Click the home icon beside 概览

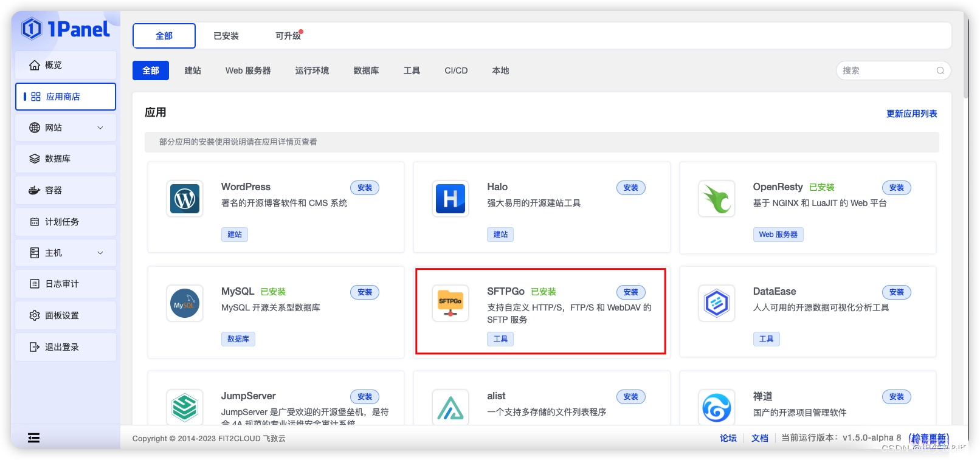coord(35,65)
